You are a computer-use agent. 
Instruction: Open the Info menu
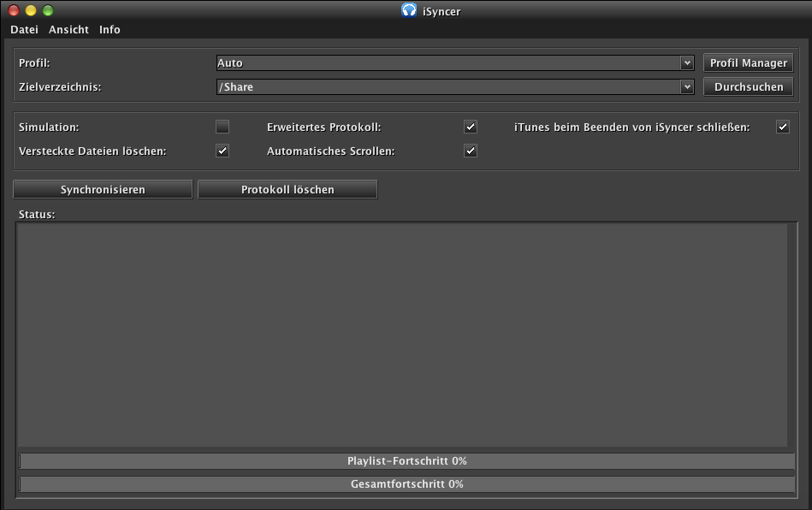pyautogui.click(x=110, y=29)
